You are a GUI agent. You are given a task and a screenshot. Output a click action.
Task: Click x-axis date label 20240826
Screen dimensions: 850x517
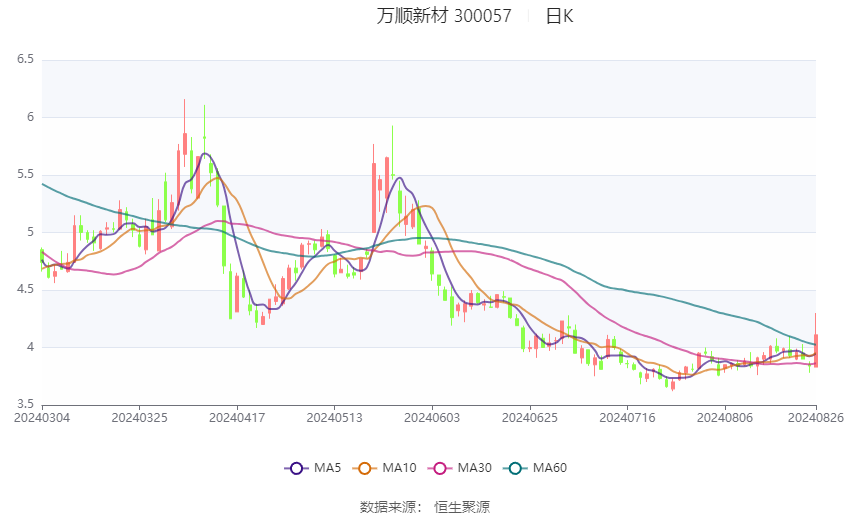click(x=816, y=418)
